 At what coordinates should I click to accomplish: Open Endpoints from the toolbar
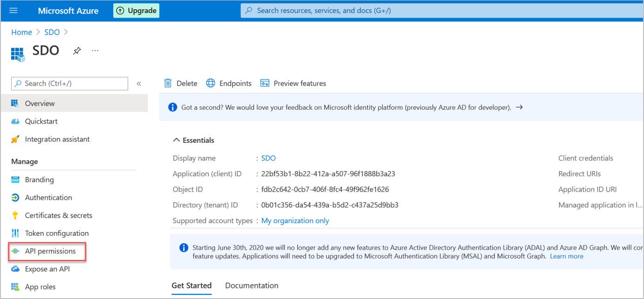[235, 83]
